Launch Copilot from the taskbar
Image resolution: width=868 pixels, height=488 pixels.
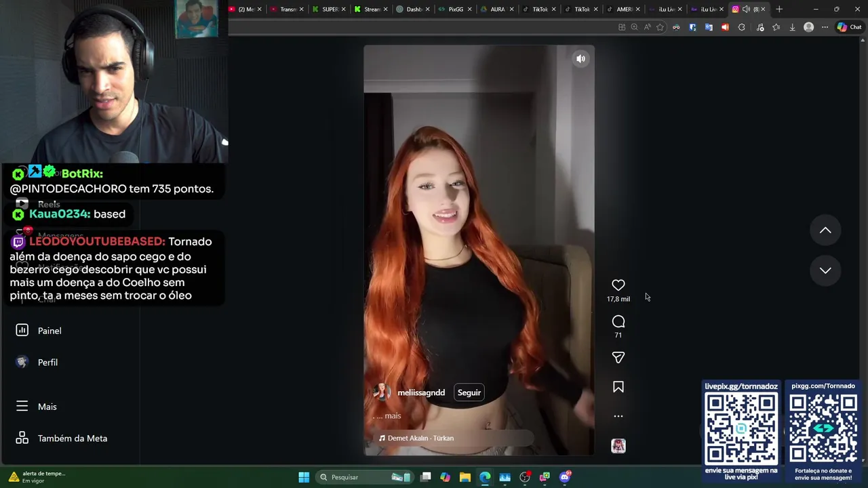click(445, 477)
